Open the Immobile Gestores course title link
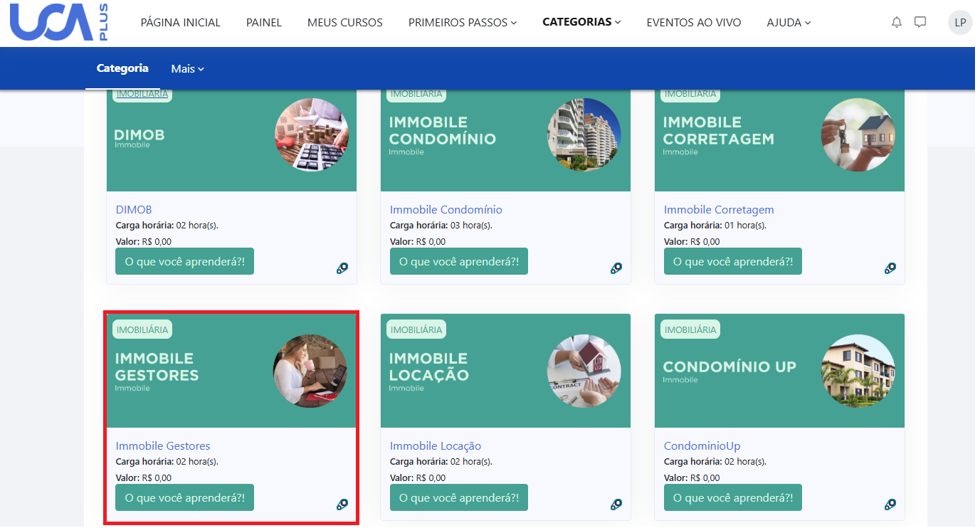Screen dimensions: 980x528 point(163,446)
